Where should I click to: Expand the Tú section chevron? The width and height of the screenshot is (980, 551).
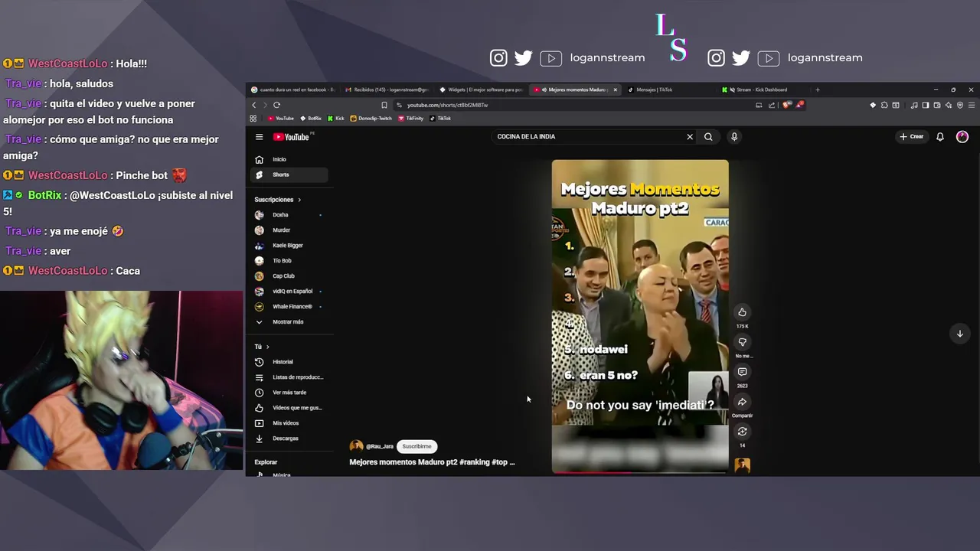pos(267,347)
